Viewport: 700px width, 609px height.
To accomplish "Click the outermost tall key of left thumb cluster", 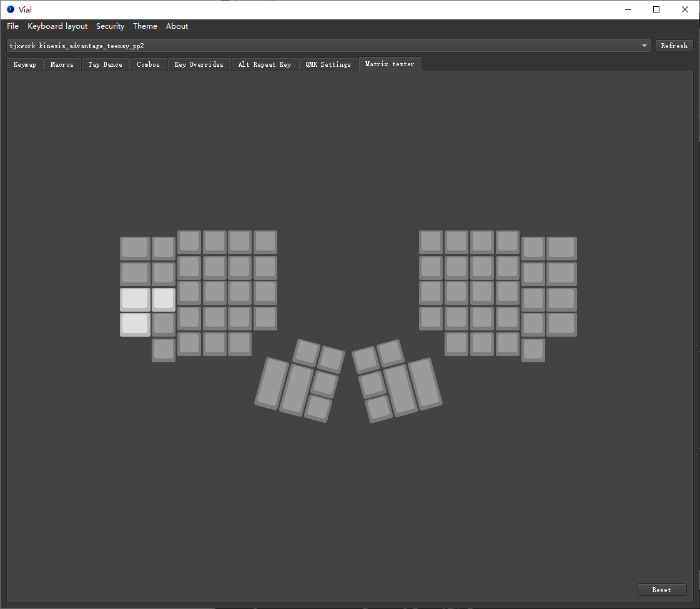I will tap(270, 384).
